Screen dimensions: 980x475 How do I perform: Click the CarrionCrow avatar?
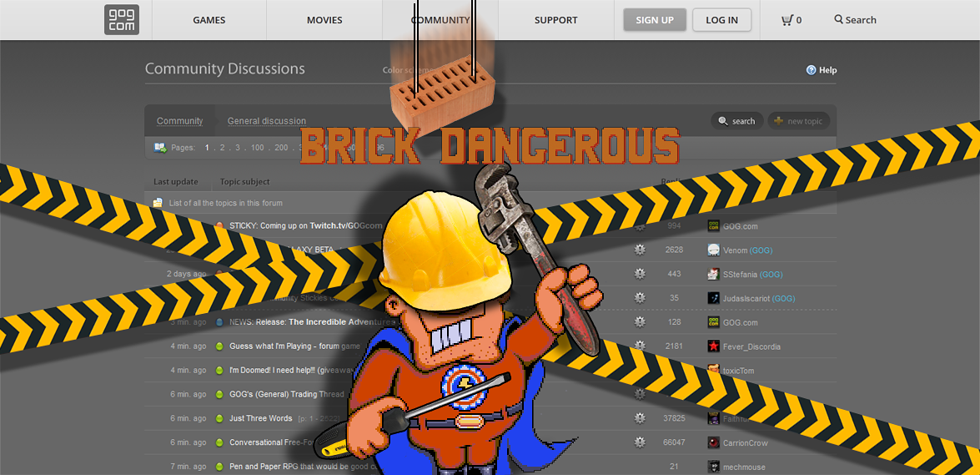(713, 442)
